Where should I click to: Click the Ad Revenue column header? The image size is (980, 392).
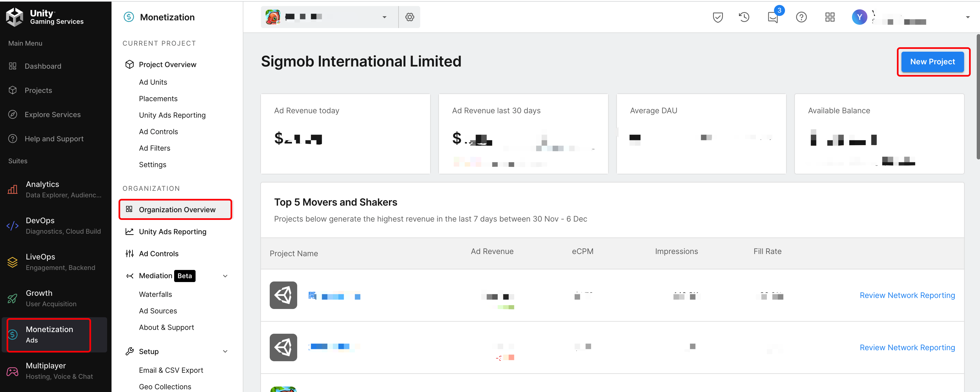click(x=492, y=251)
